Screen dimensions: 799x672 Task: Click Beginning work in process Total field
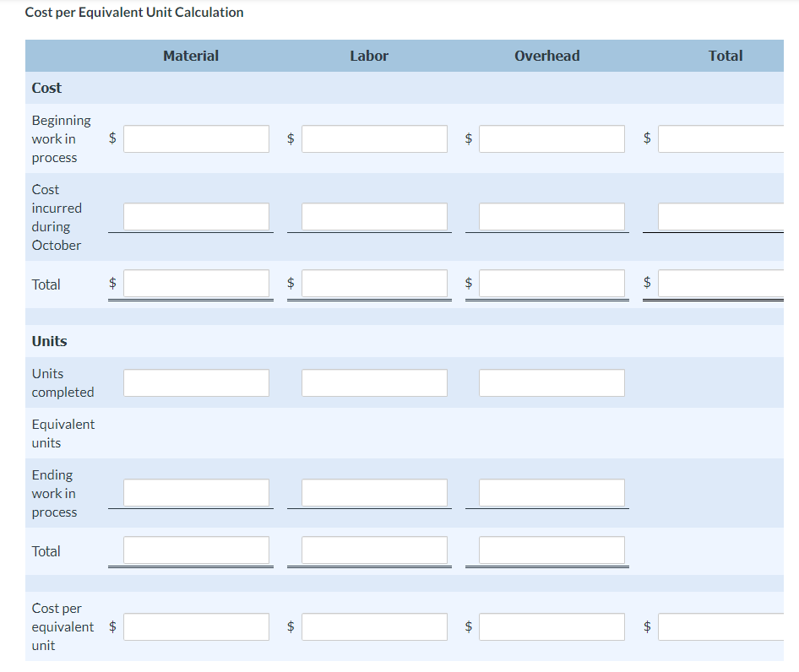coord(721,138)
